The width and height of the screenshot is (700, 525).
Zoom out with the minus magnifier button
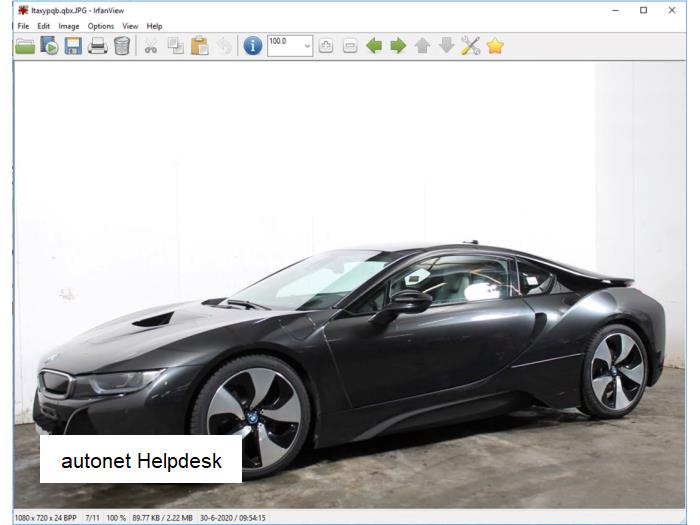pyautogui.click(x=350, y=46)
